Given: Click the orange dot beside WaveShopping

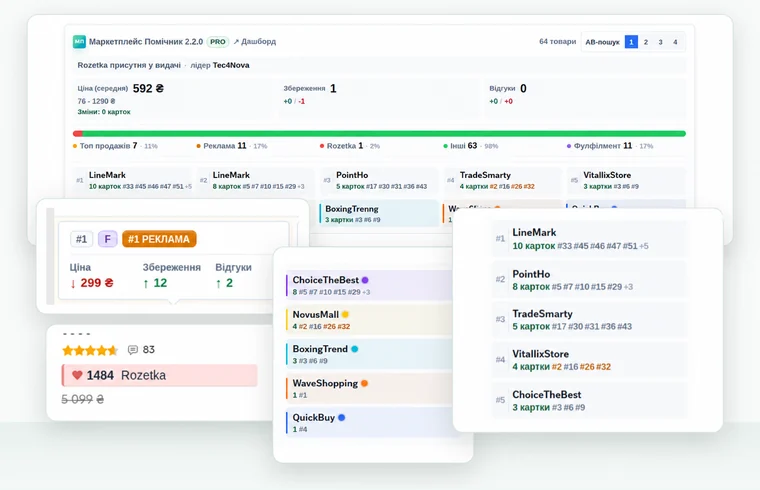Looking at the screenshot, I should click(x=364, y=383).
